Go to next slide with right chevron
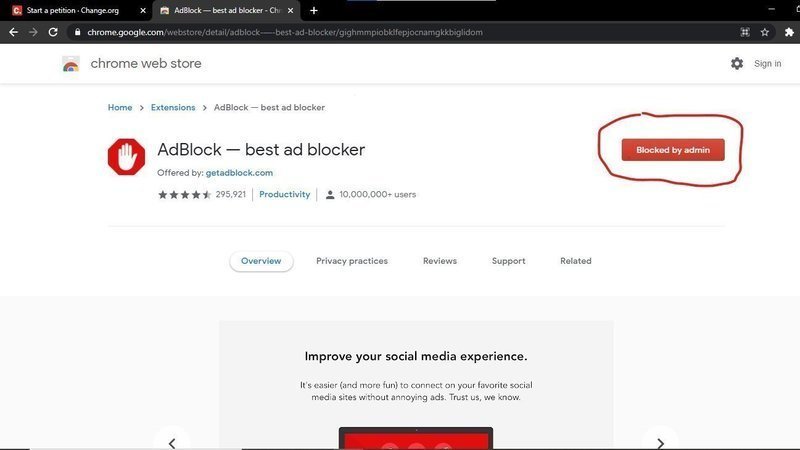The width and height of the screenshot is (800, 450). (660, 442)
